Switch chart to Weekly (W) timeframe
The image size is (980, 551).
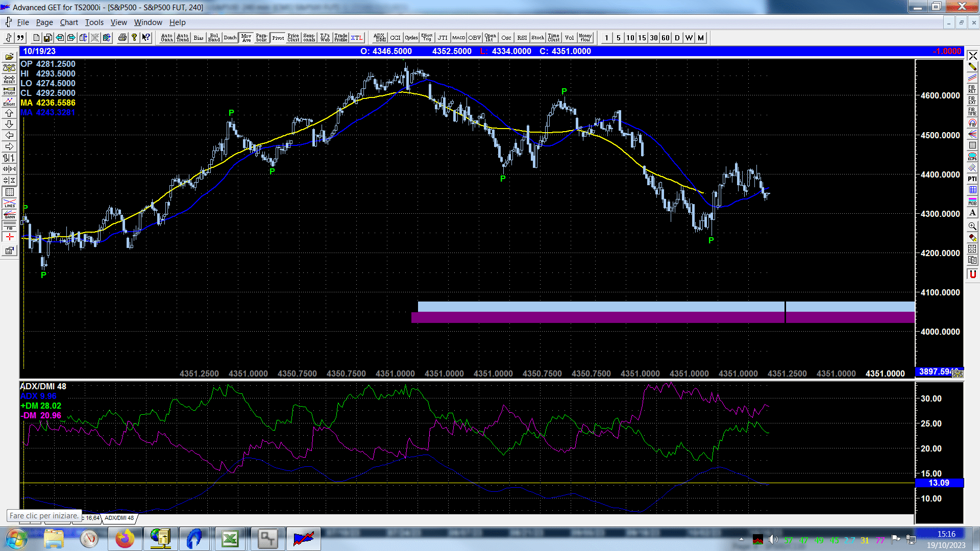(x=689, y=38)
